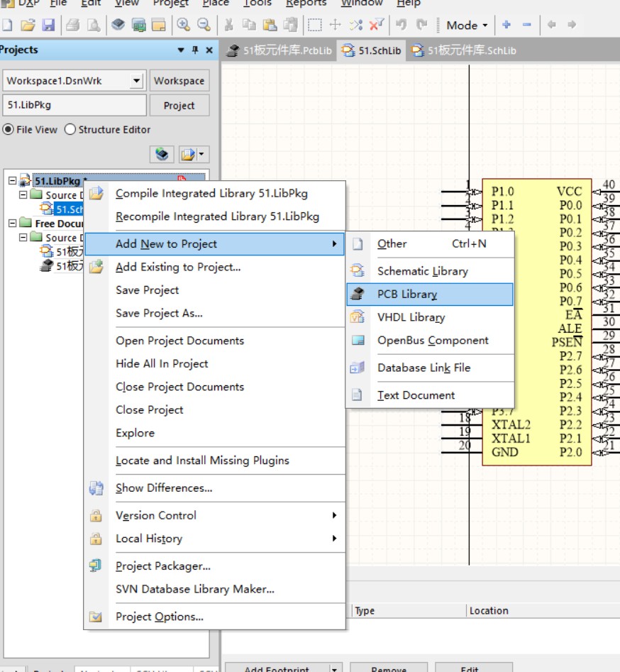The image size is (620, 672).
Task: Click Save Project As menu entry
Action: pyautogui.click(x=215, y=313)
